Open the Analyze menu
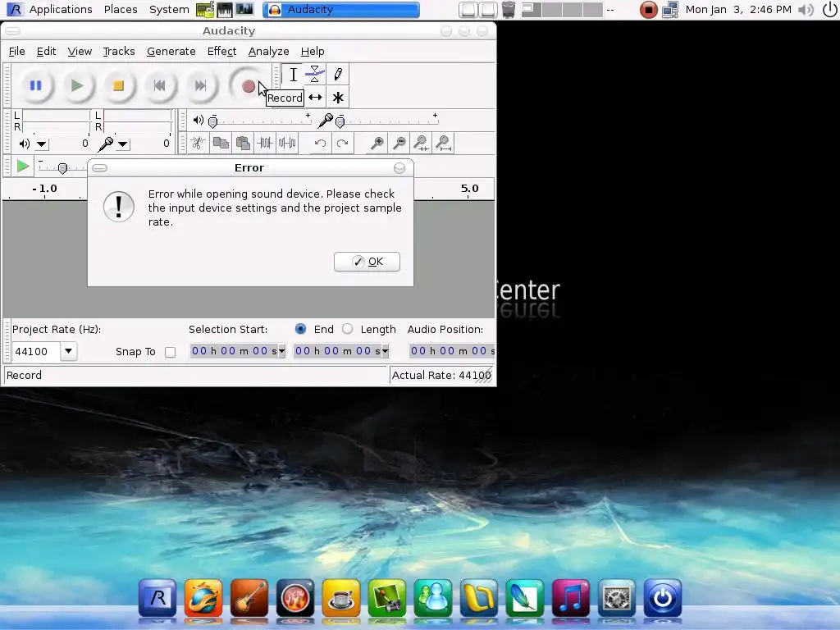Screen dimensions: 840x630 (x=268, y=52)
